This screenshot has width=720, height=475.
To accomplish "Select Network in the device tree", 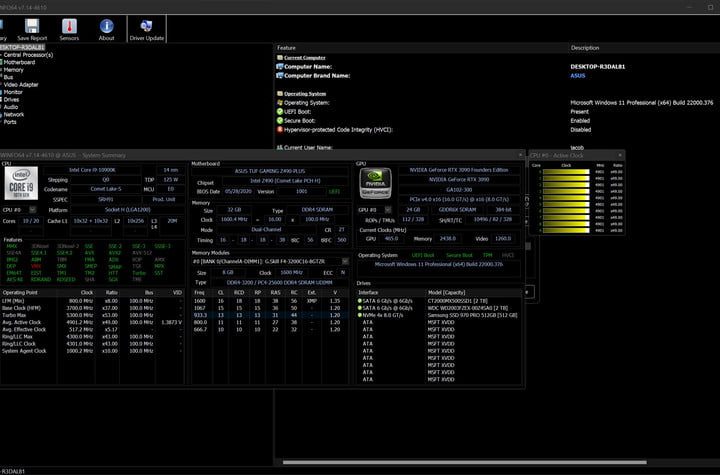I will click(14, 114).
